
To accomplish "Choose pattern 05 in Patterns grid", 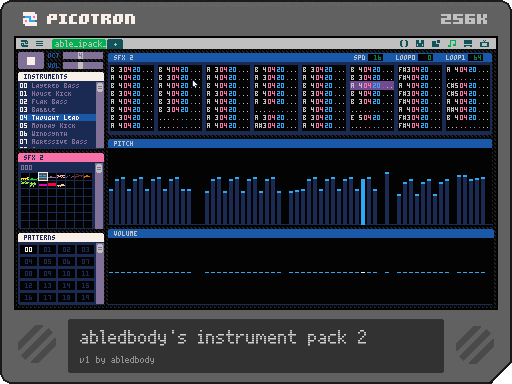I will [47, 262].
